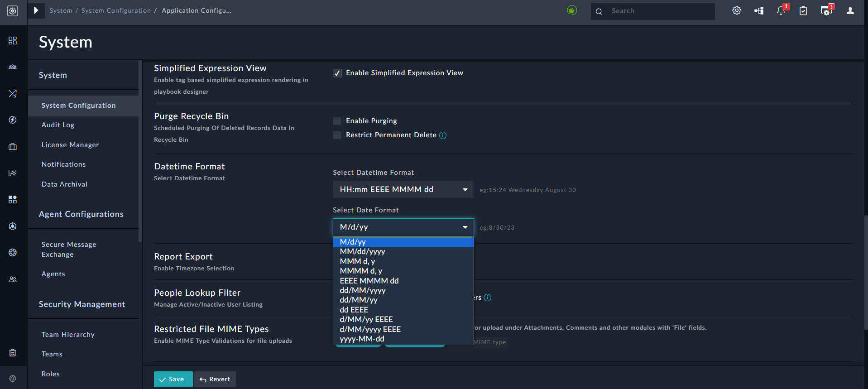Click info icon next to Restrict Permanent Delete

[x=443, y=135]
